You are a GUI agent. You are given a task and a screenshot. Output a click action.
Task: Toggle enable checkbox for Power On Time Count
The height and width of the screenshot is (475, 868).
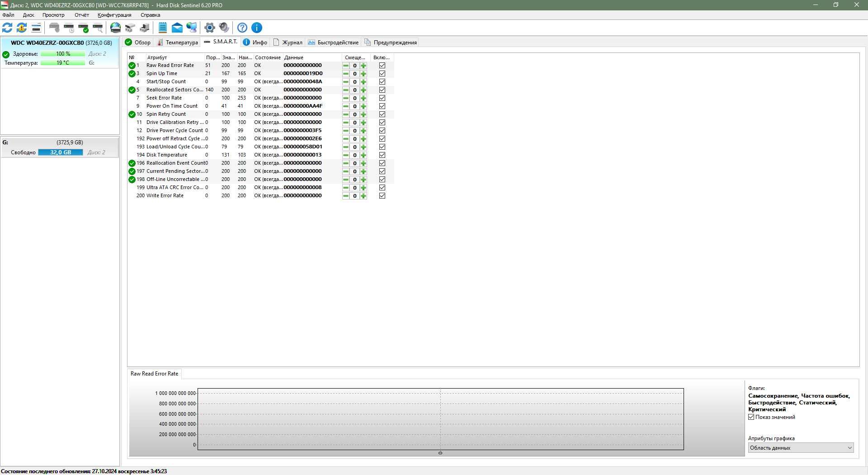tap(382, 106)
